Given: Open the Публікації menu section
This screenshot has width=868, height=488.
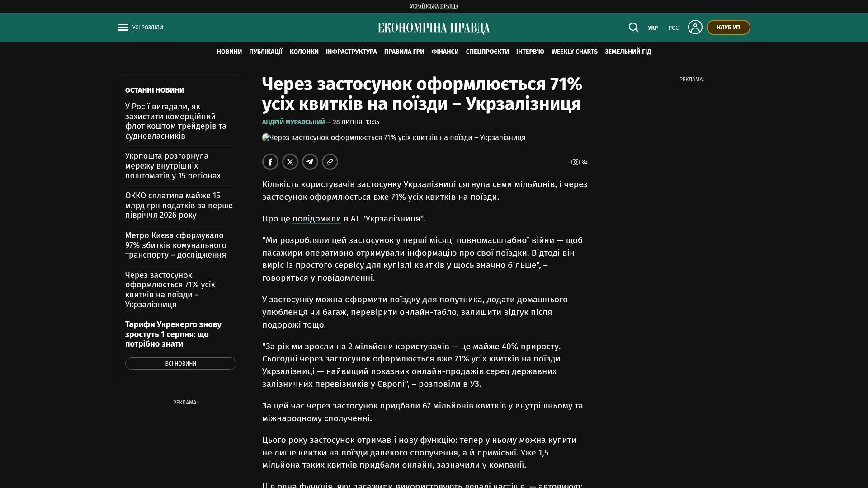Looking at the screenshot, I should [x=266, y=52].
